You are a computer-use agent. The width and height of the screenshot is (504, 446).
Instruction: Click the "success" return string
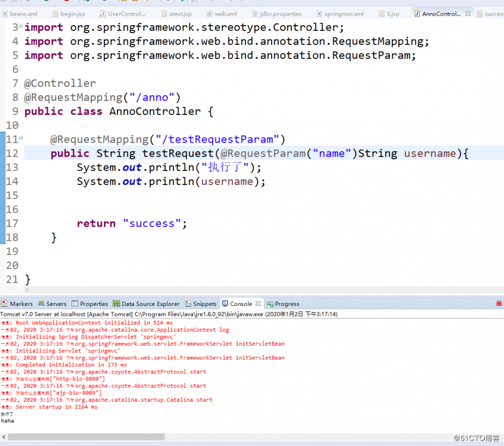tap(152, 223)
